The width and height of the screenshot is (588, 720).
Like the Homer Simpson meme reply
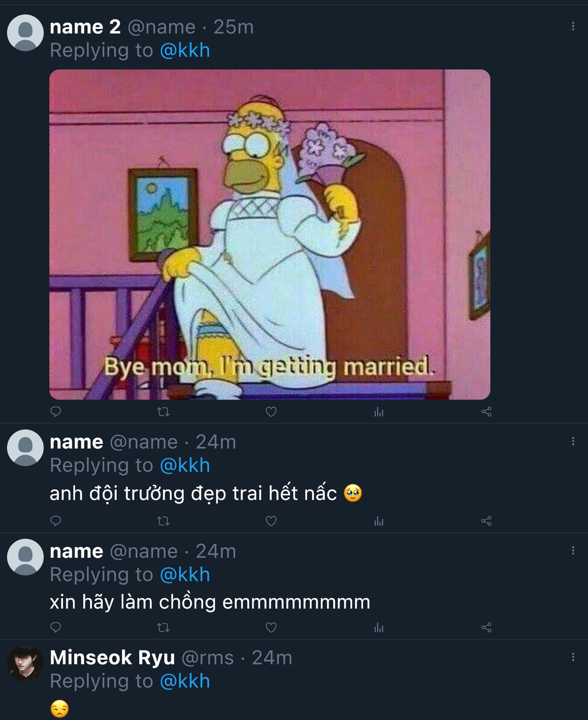click(271, 412)
